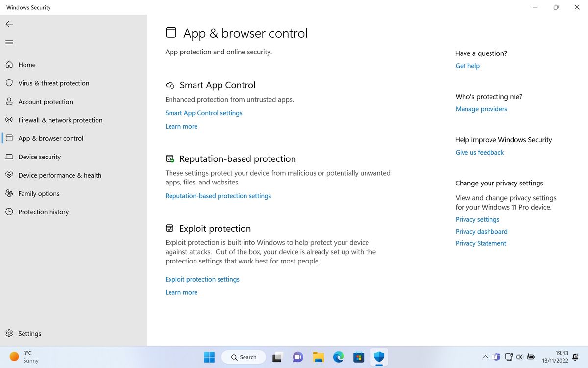The image size is (588, 368).
Task: Click the back arrow navigation button
Action: pos(9,24)
